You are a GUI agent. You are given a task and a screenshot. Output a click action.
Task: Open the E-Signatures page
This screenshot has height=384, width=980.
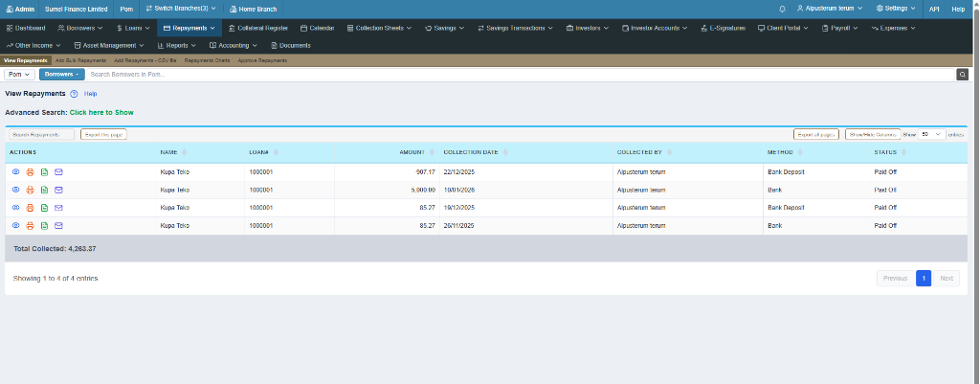pyautogui.click(x=724, y=28)
